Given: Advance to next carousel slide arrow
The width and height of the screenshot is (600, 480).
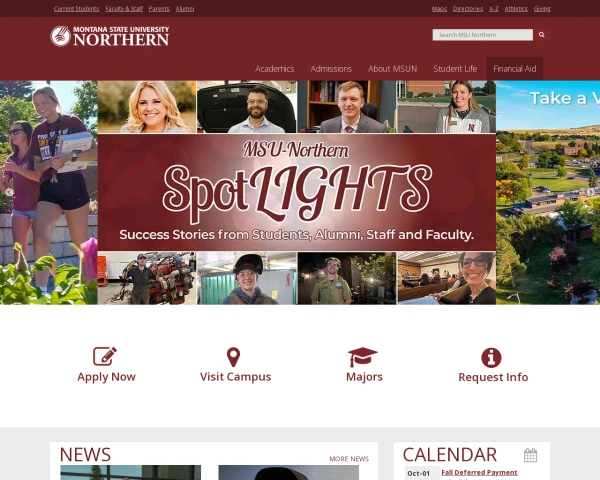Looking at the screenshot, I should coord(591,192).
